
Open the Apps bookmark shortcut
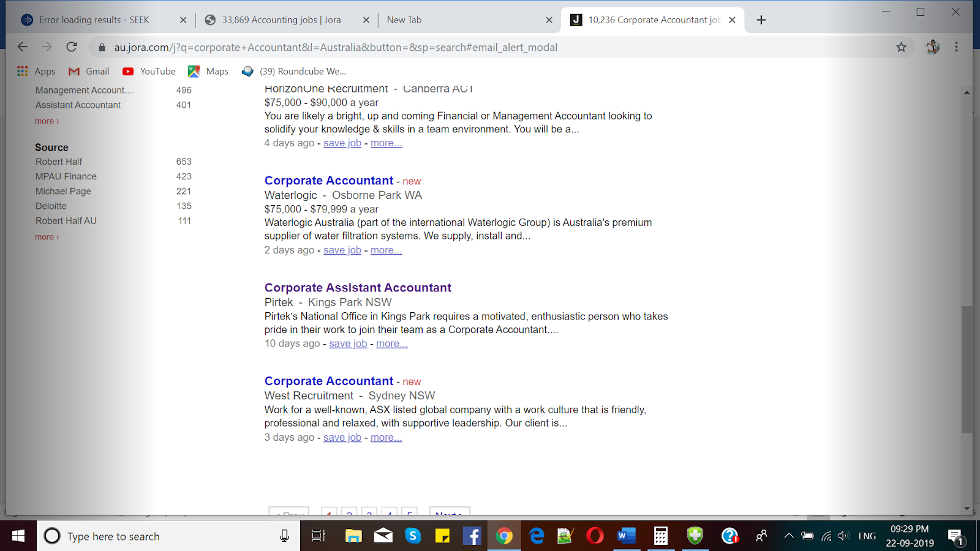[x=36, y=71]
